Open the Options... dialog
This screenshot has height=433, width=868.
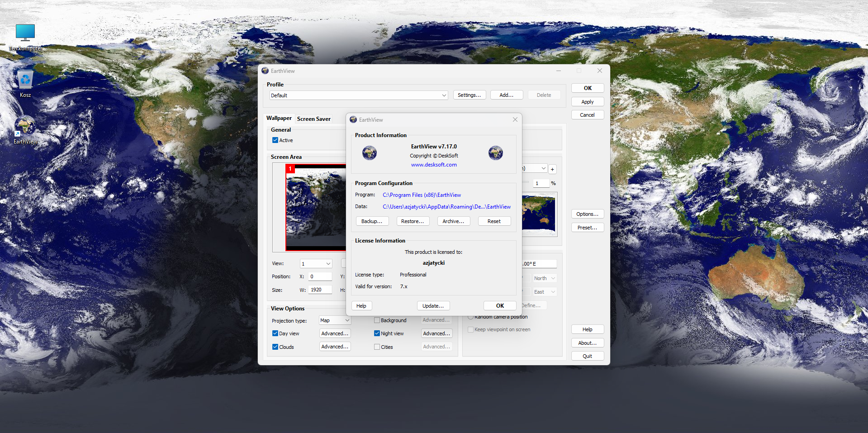[588, 214]
